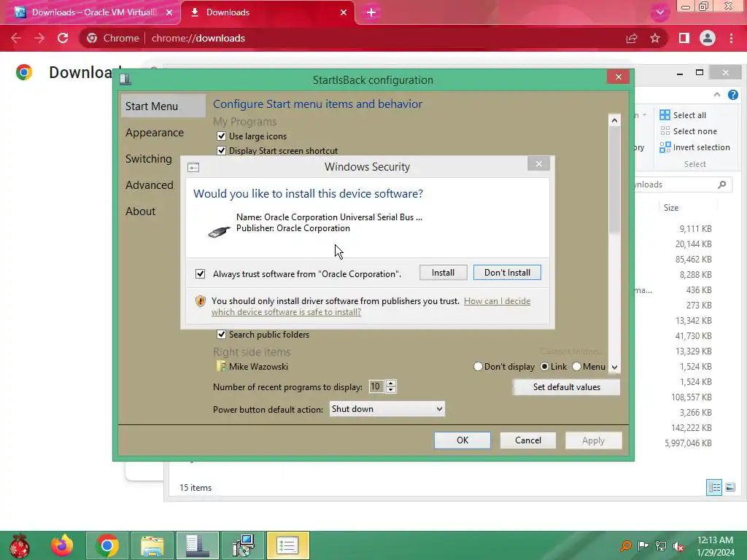Click OK in StartIsBack configuration

[x=462, y=440]
